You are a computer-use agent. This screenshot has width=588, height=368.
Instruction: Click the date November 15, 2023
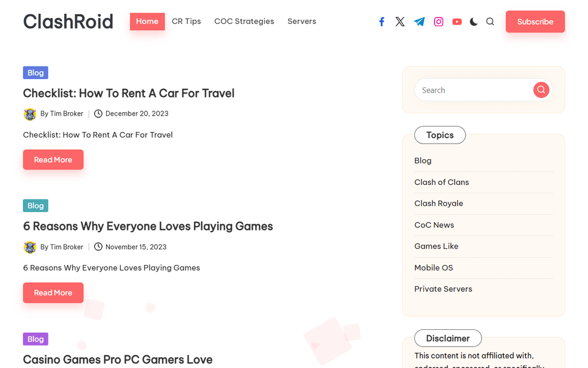click(136, 247)
